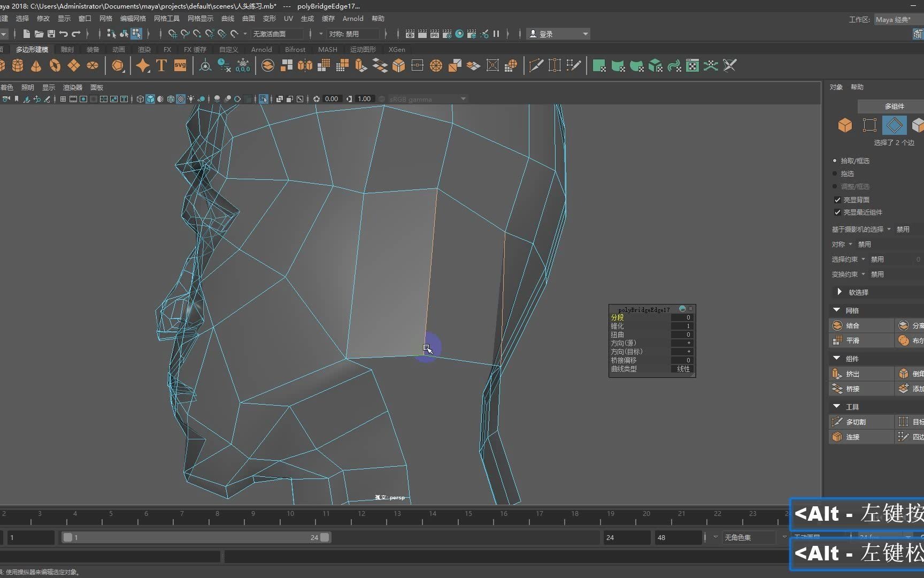Image resolution: width=924 pixels, height=578 pixels.
Task: Select object mode cube icon in toolkit
Action: pyautogui.click(x=845, y=125)
